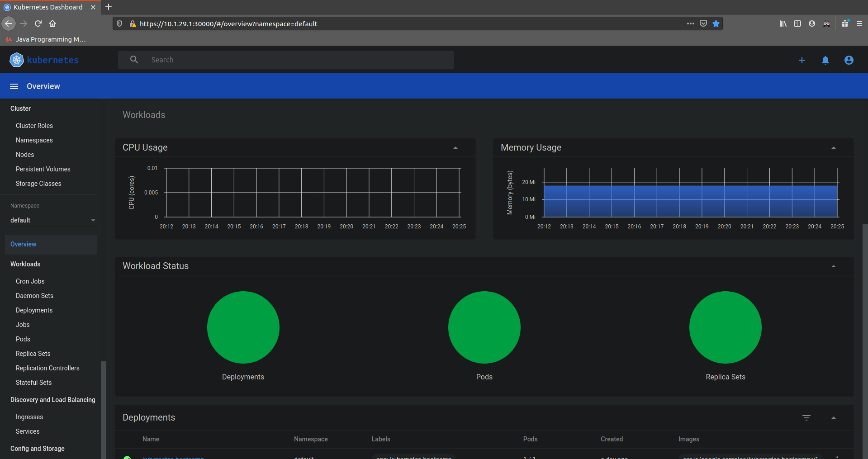Click the Workloads sidebar heading
Image resolution: width=868 pixels, height=459 pixels.
(x=25, y=264)
